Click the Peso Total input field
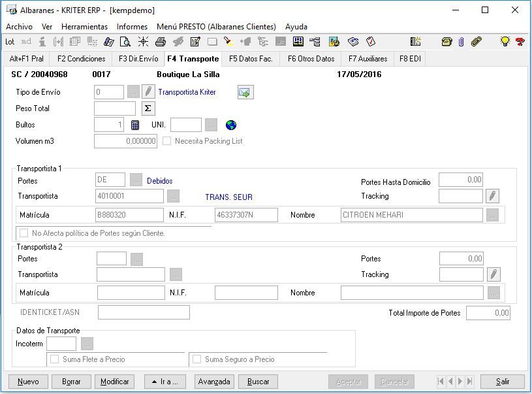Image resolution: width=532 pixels, height=394 pixels. point(115,108)
